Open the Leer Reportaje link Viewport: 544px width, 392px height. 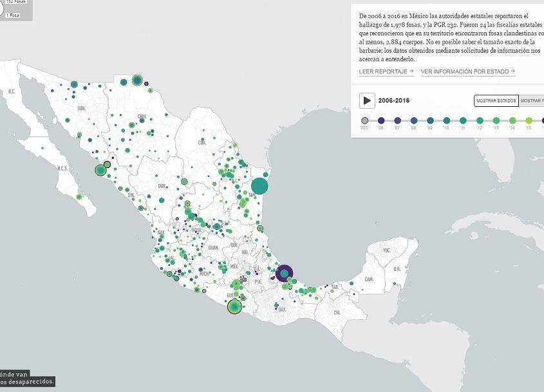click(x=386, y=71)
